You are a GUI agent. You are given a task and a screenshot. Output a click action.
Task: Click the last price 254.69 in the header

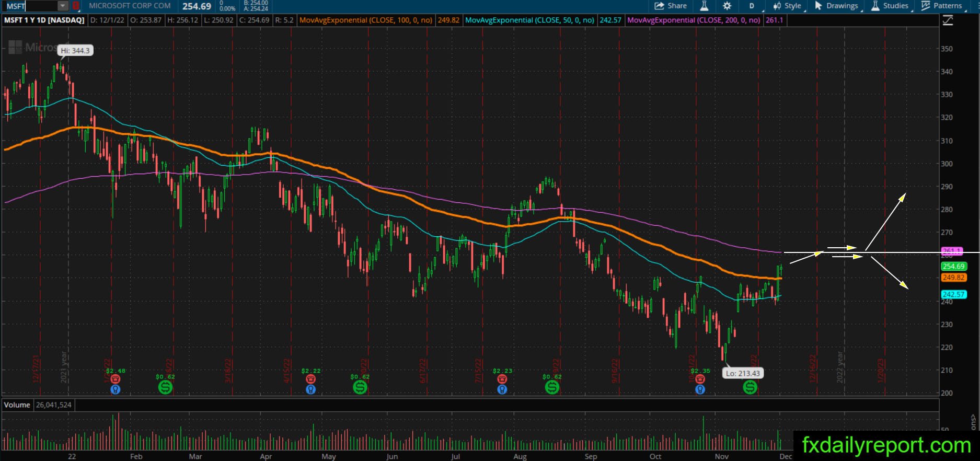pyautogui.click(x=197, y=6)
